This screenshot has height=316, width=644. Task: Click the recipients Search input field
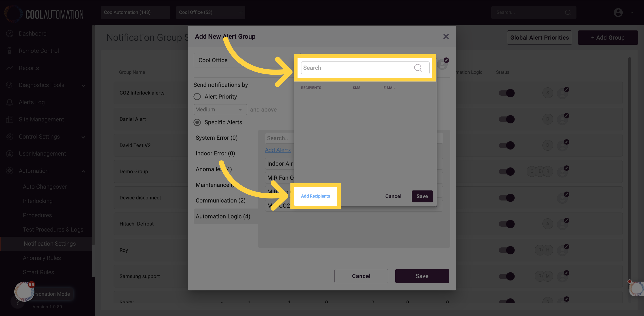(365, 68)
